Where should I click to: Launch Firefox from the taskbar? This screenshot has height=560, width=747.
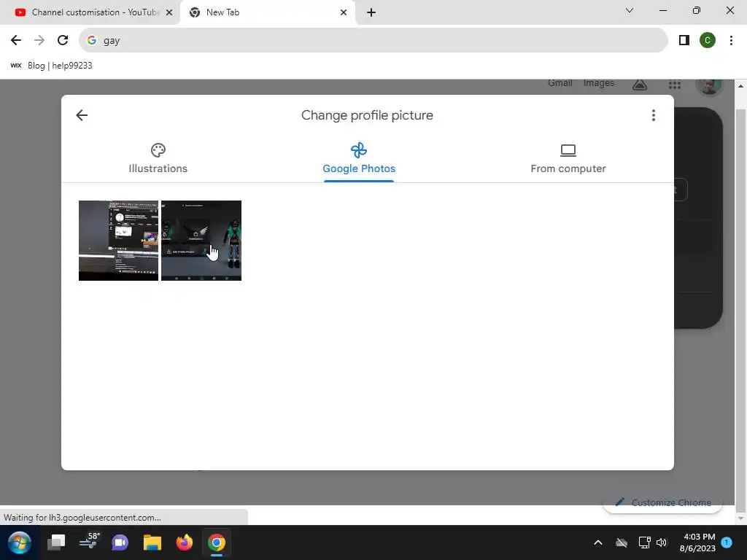[x=185, y=542]
